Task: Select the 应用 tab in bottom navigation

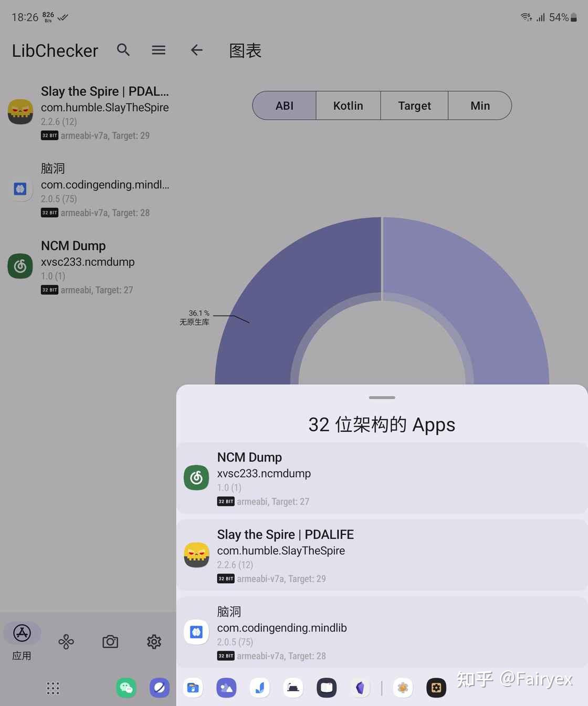Action: coord(22,641)
